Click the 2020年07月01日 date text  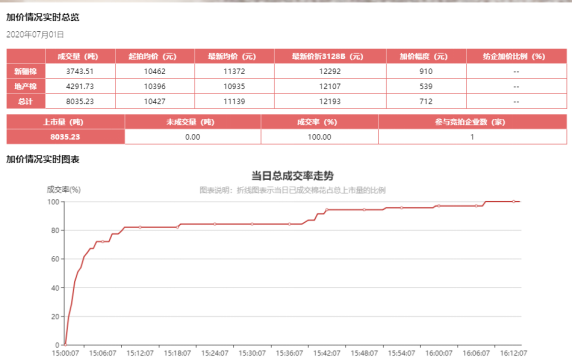tap(35, 35)
